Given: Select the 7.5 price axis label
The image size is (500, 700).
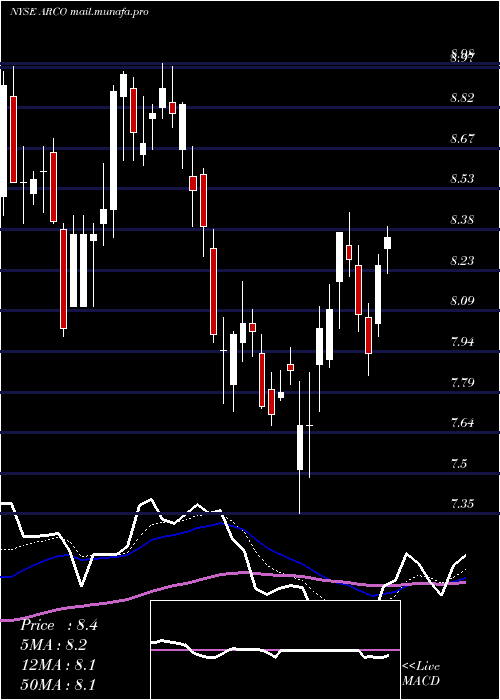Looking at the screenshot, I should click(459, 463).
